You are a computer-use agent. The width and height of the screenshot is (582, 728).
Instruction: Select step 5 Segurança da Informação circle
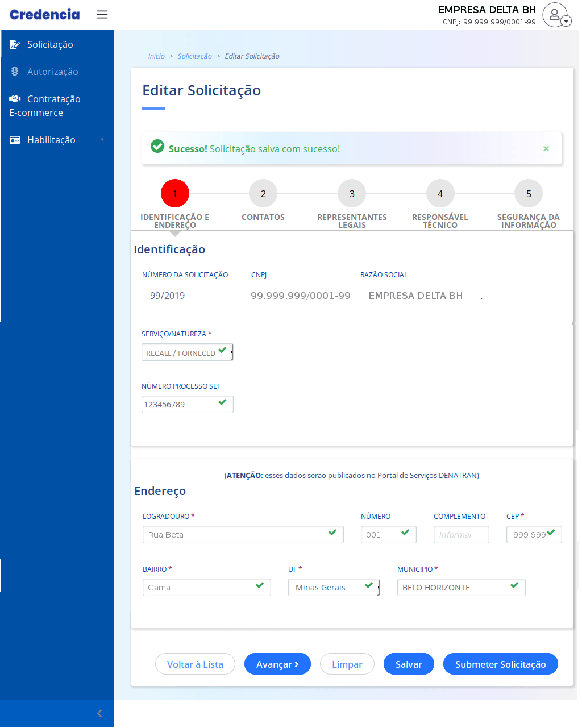[x=529, y=194]
